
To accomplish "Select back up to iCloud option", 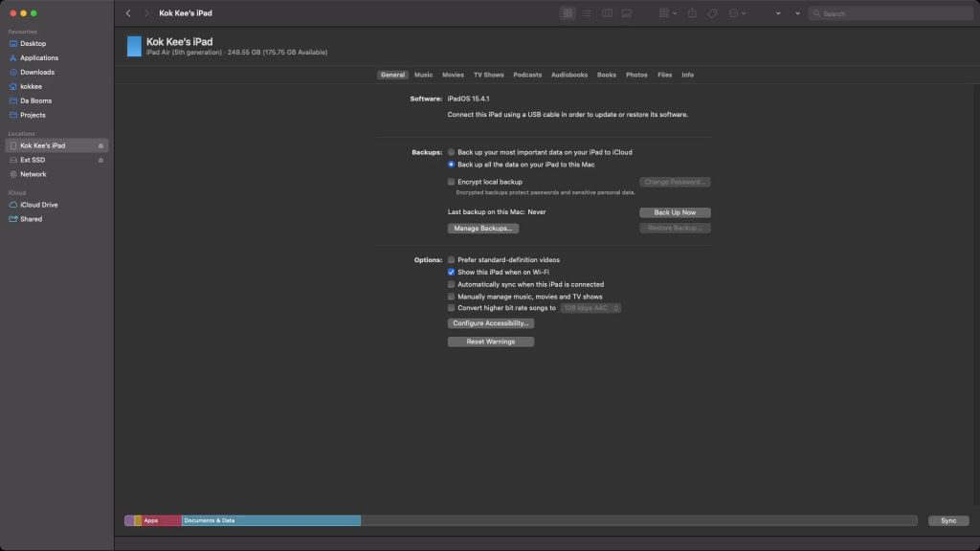I will click(x=452, y=152).
